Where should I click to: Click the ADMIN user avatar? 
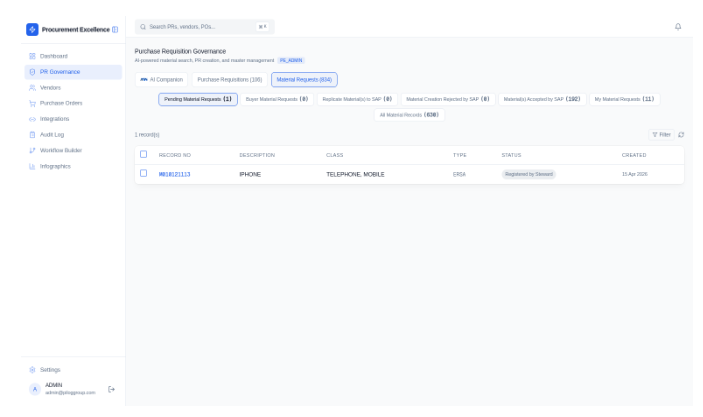[35, 389]
